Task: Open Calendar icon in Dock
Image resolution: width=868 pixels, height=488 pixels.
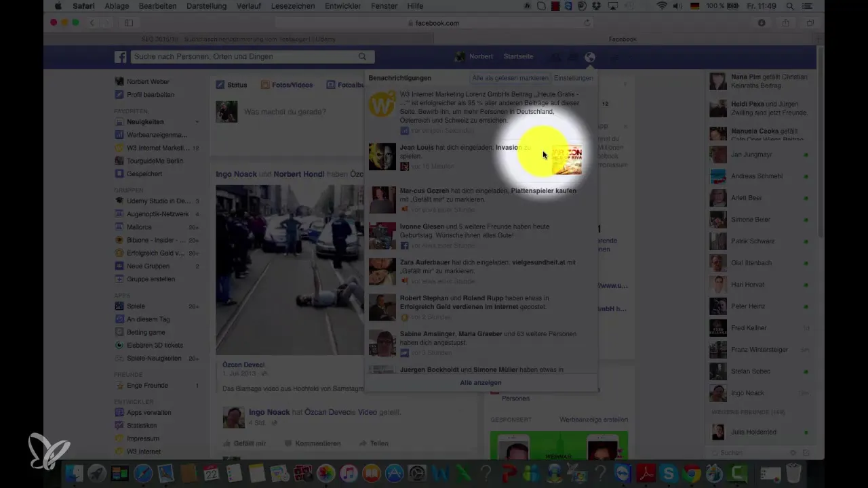Action: click(212, 473)
